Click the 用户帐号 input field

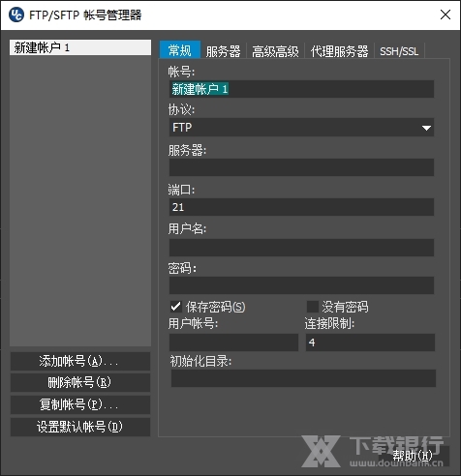click(x=233, y=342)
